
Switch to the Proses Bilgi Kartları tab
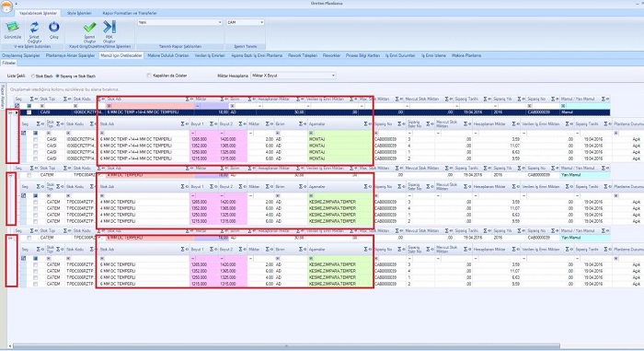(x=362, y=55)
